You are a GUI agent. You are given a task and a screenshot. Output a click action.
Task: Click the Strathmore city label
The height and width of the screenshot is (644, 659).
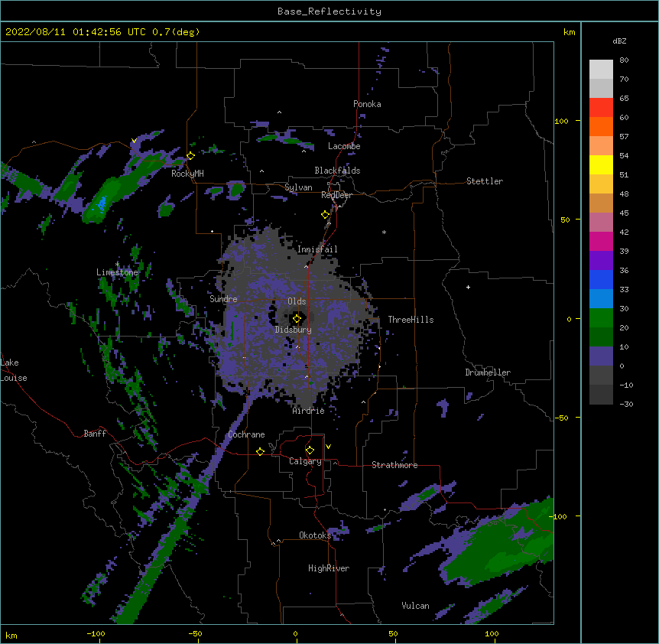click(x=394, y=465)
